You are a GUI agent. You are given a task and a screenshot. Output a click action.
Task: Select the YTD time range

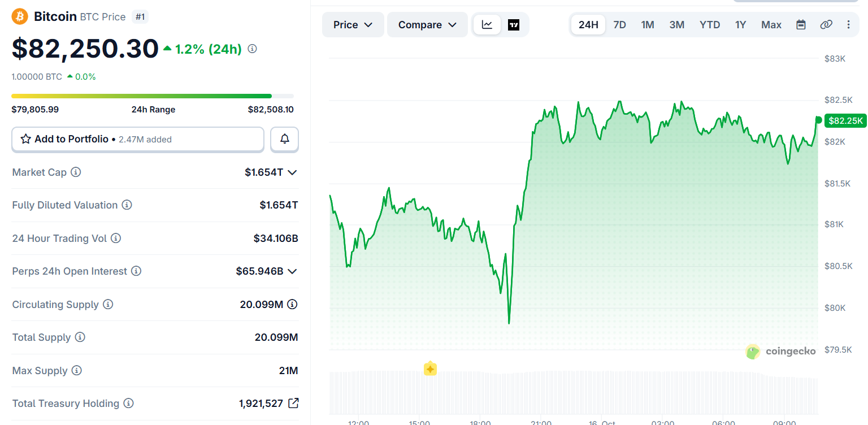pos(710,25)
